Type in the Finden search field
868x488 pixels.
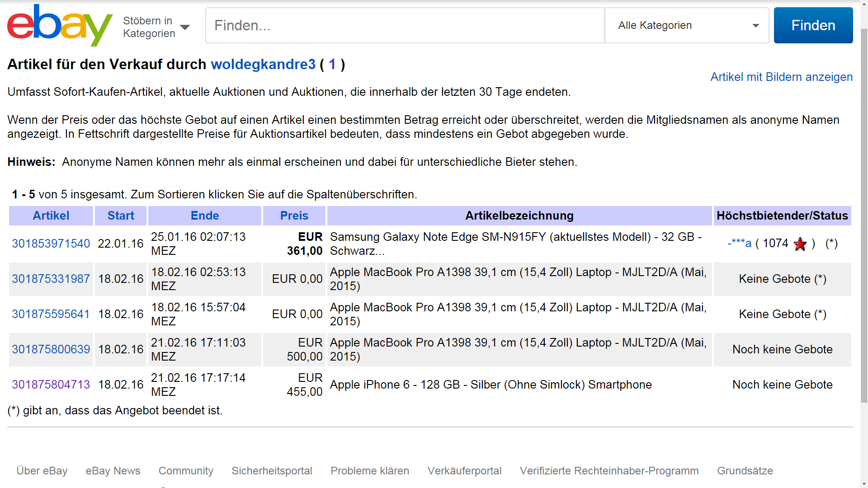[x=405, y=26]
